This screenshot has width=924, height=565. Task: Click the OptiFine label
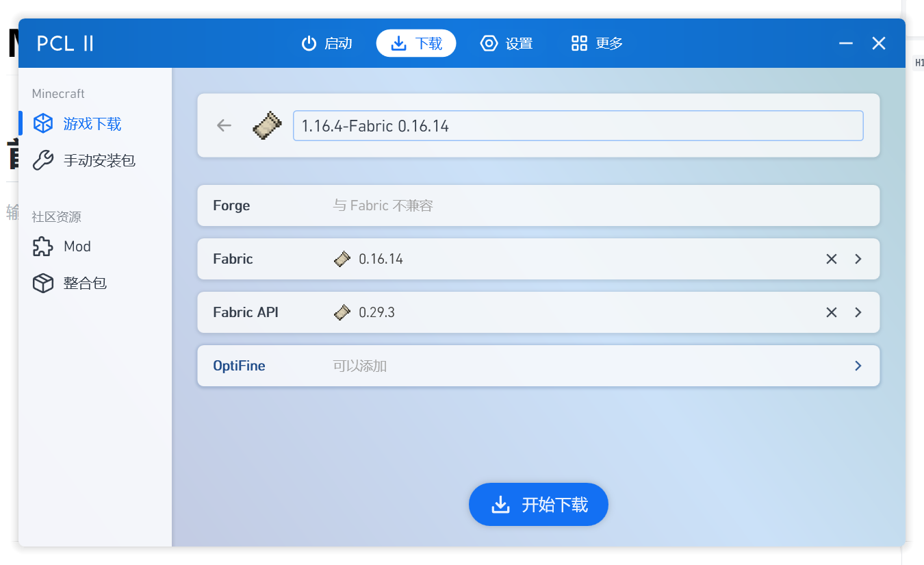(239, 366)
